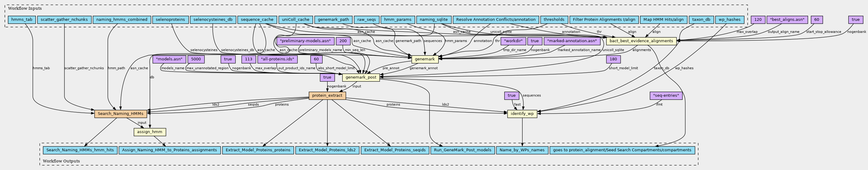Viewport: 868px width, 170px height.
Task: Click the genemark step node
Action: [x=425, y=59]
